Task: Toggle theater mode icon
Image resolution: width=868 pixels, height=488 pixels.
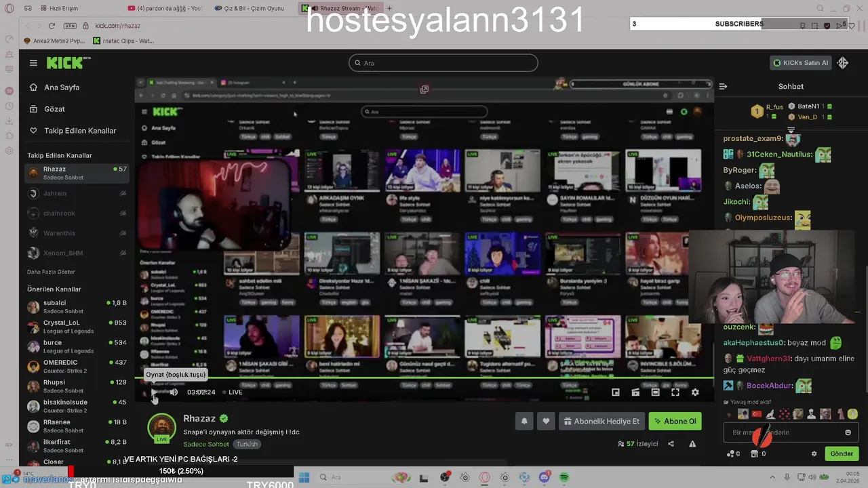Action: [x=655, y=392]
